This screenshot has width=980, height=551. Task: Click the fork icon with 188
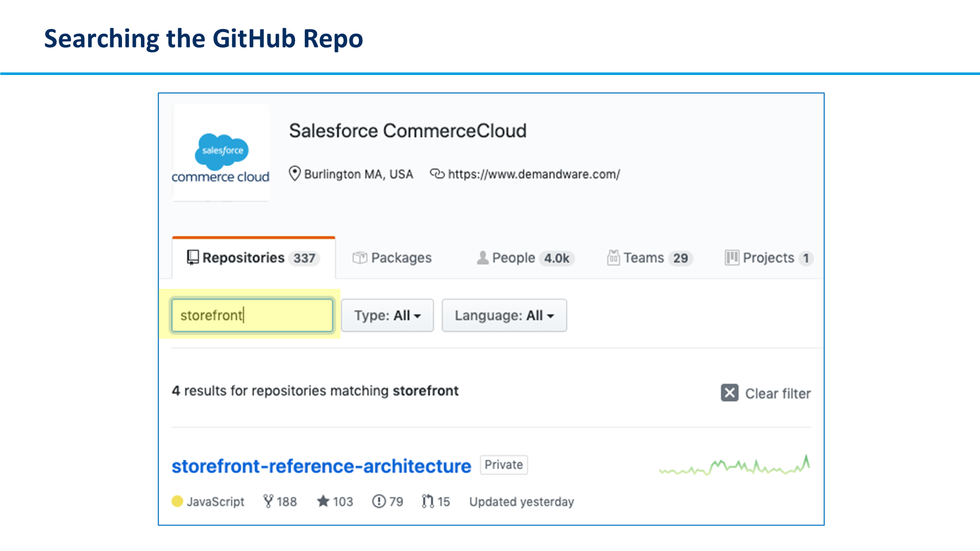268,502
